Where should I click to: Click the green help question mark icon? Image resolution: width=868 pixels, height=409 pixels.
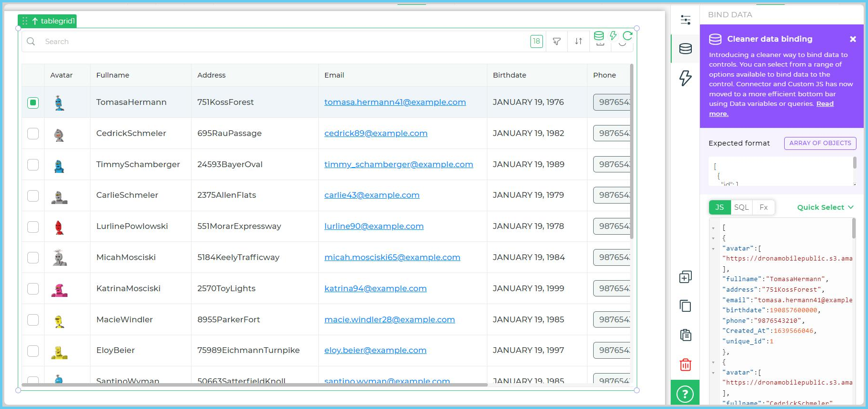[x=685, y=394]
